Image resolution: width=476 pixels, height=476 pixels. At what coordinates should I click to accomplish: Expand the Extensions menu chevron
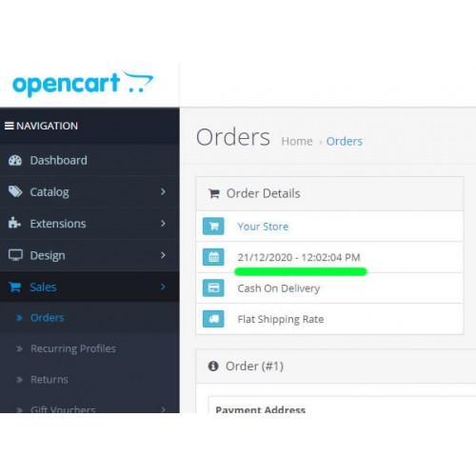pyautogui.click(x=163, y=224)
